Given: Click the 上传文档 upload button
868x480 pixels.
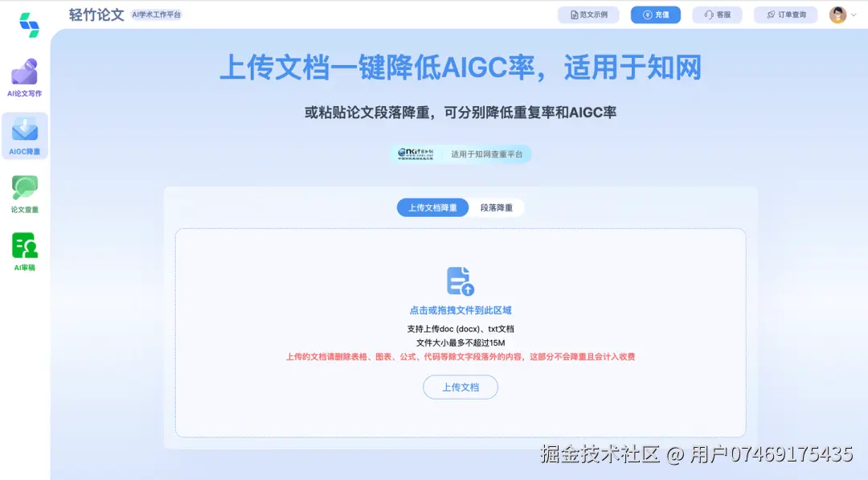Looking at the screenshot, I should pyautogui.click(x=460, y=387).
